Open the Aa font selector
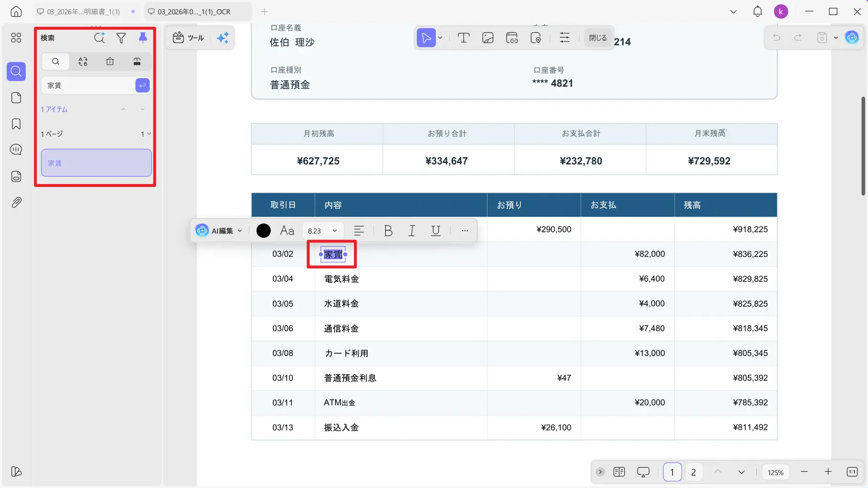The width and height of the screenshot is (868, 488). click(287, 231)
